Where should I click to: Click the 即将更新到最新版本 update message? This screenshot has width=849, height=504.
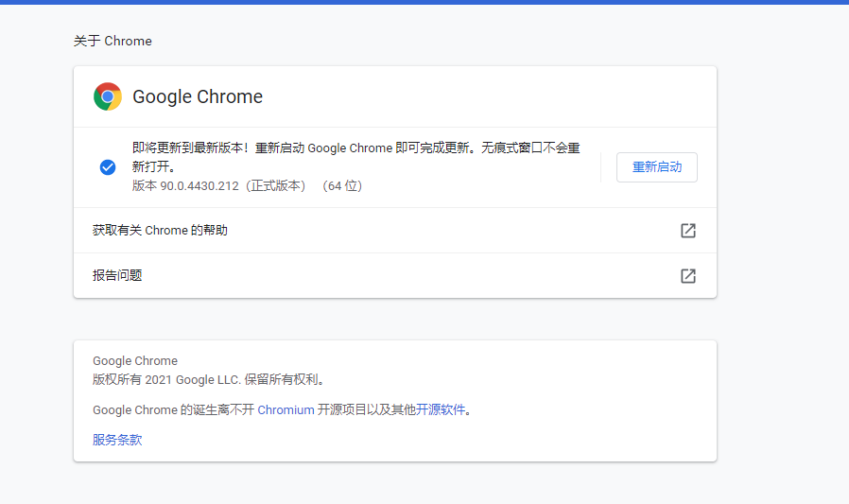coord(355,157)
